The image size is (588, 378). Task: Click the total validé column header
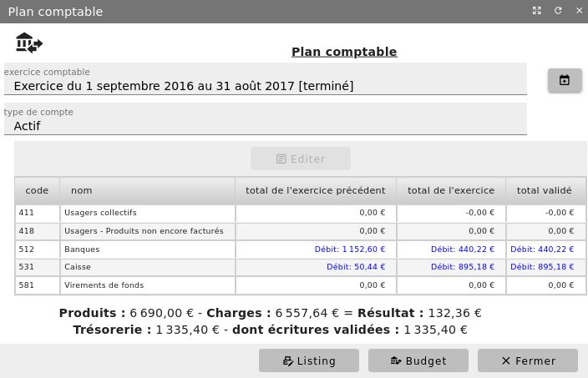pos(544,190)
